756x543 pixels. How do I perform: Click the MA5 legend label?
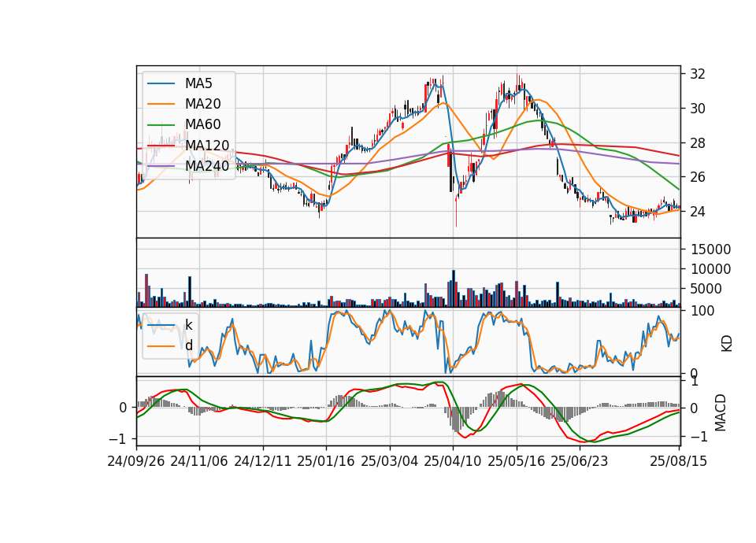[198, 83]
